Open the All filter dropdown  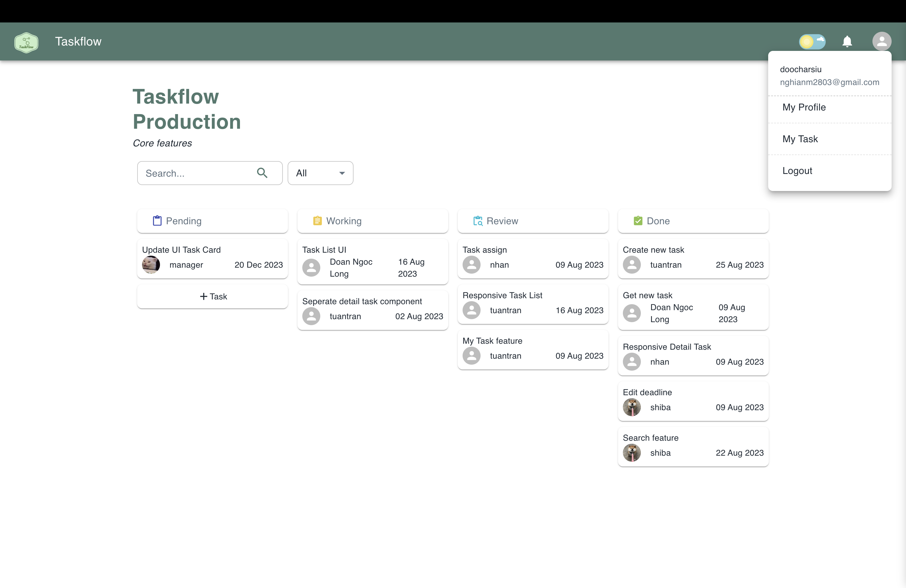(320, 173)
